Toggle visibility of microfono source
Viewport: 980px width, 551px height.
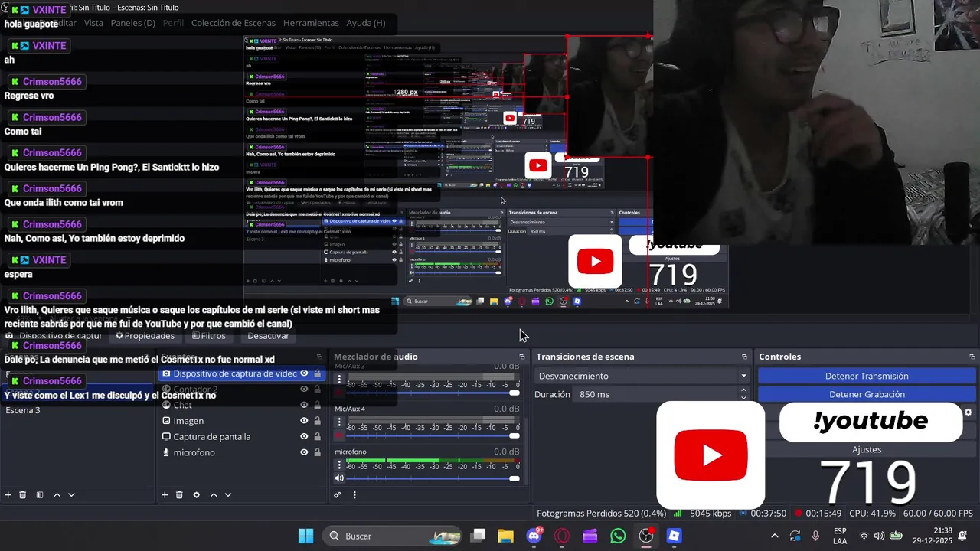click(304, 452)
